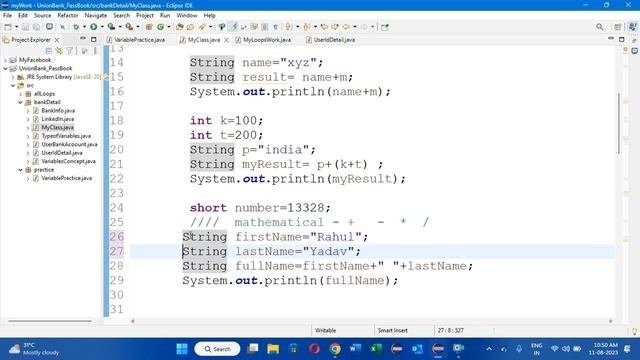Click the editor vertical scrollbar
The image size is (640, 360).
tap(619, 124)
